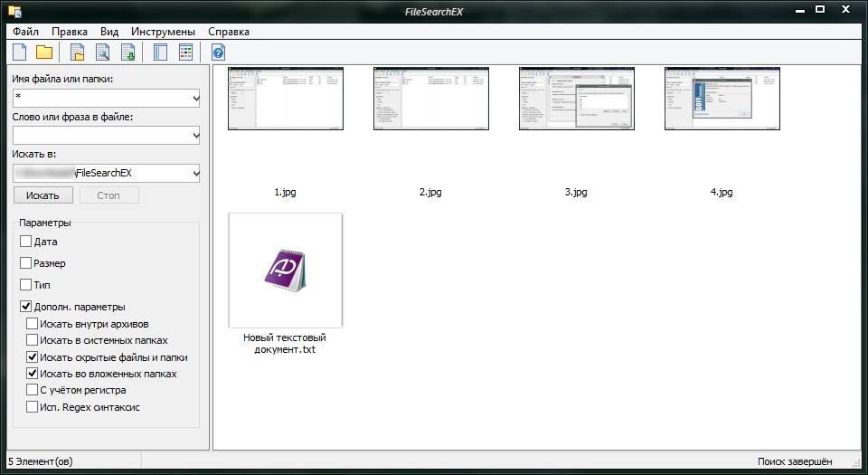Open the Инструмены menu
Screen dimensions: 868x475
[164, 32]
